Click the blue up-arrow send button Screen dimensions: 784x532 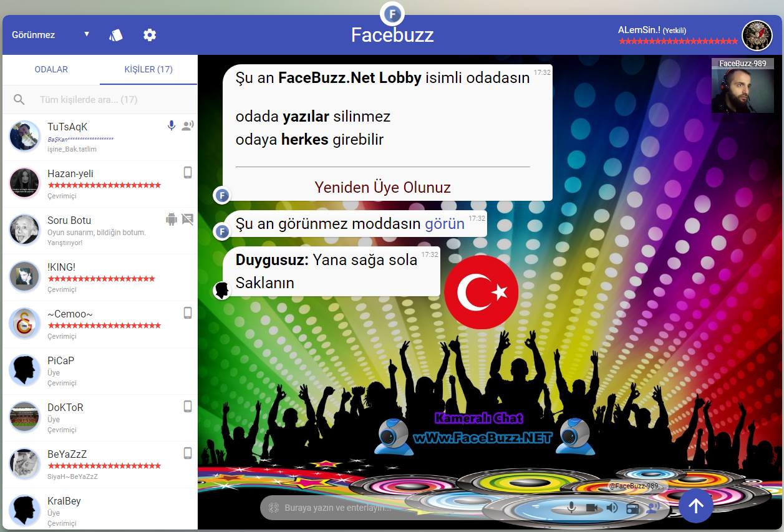click(695, 506)
